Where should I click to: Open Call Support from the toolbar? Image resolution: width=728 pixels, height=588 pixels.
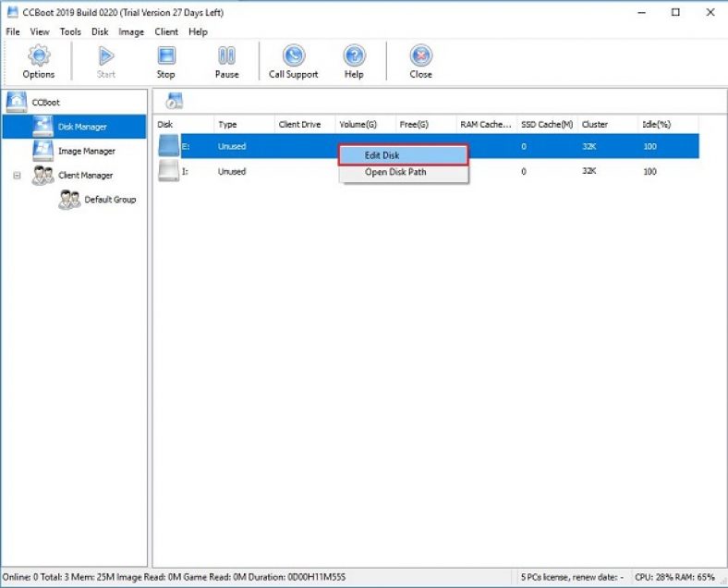[x=293, y=56]
